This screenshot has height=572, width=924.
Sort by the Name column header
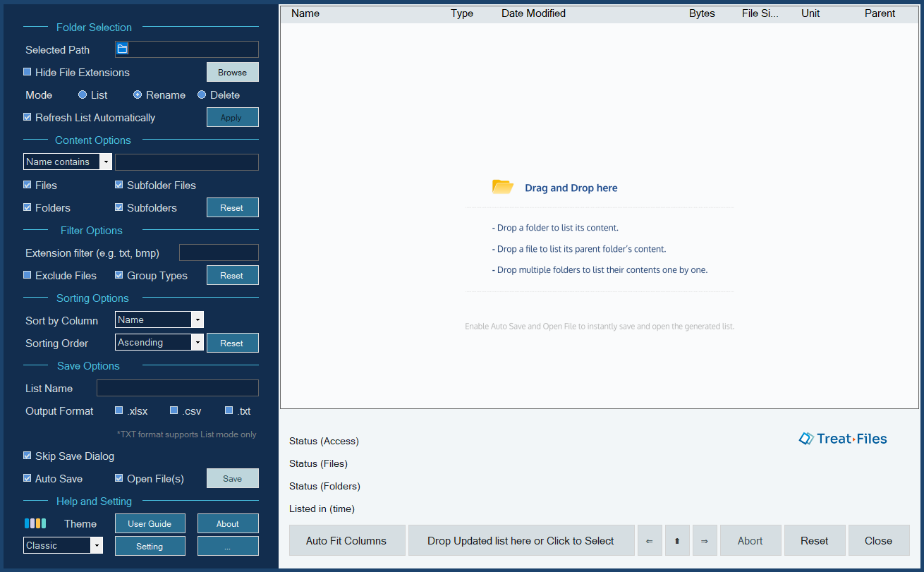pos(305,13)
